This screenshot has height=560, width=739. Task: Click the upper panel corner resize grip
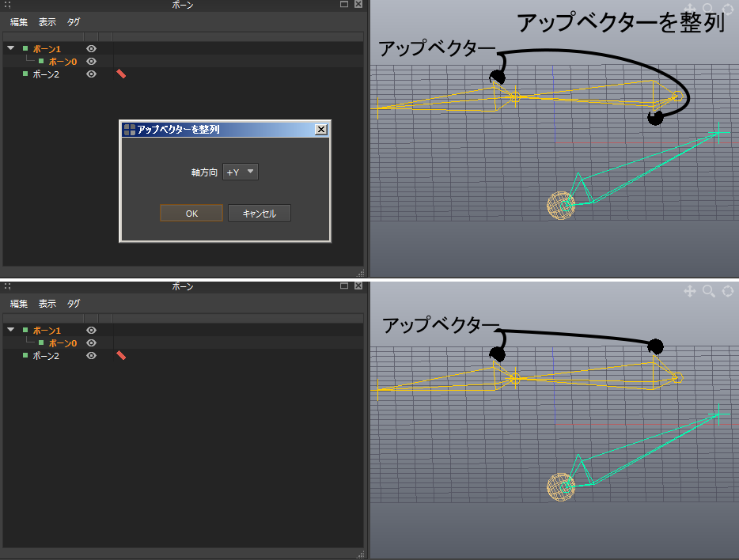coord(361,273)
